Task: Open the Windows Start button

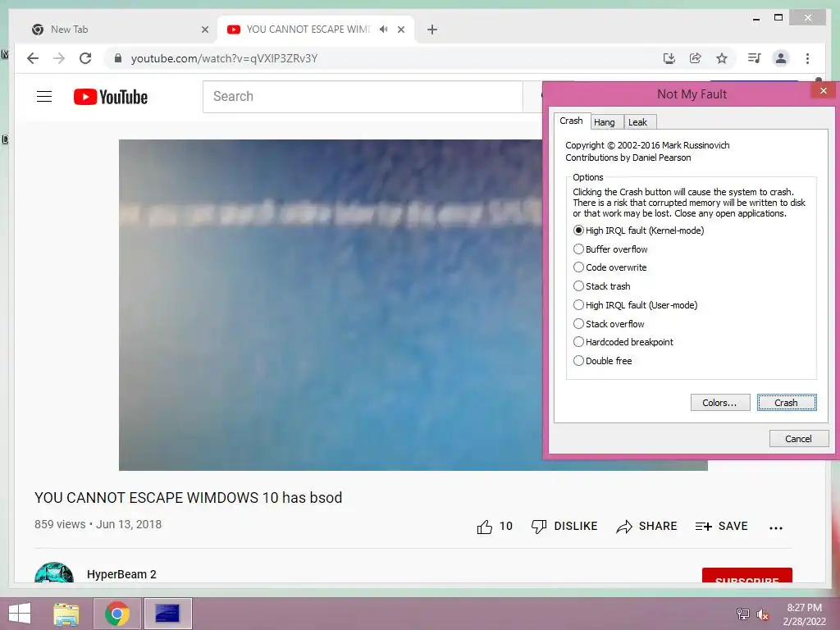Action: (x=20, y=614)
